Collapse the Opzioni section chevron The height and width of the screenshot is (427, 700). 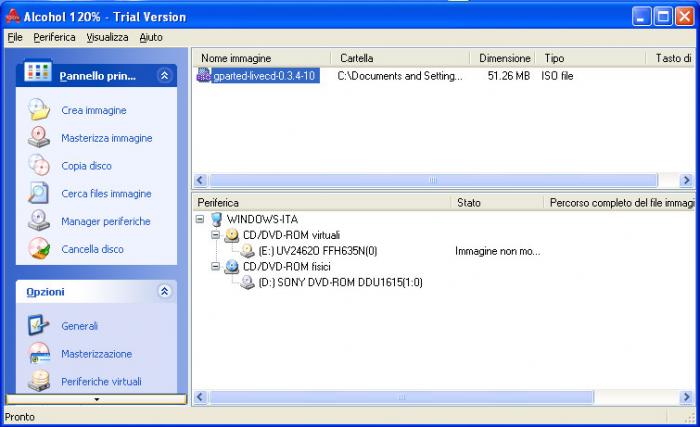coord(164,291)
